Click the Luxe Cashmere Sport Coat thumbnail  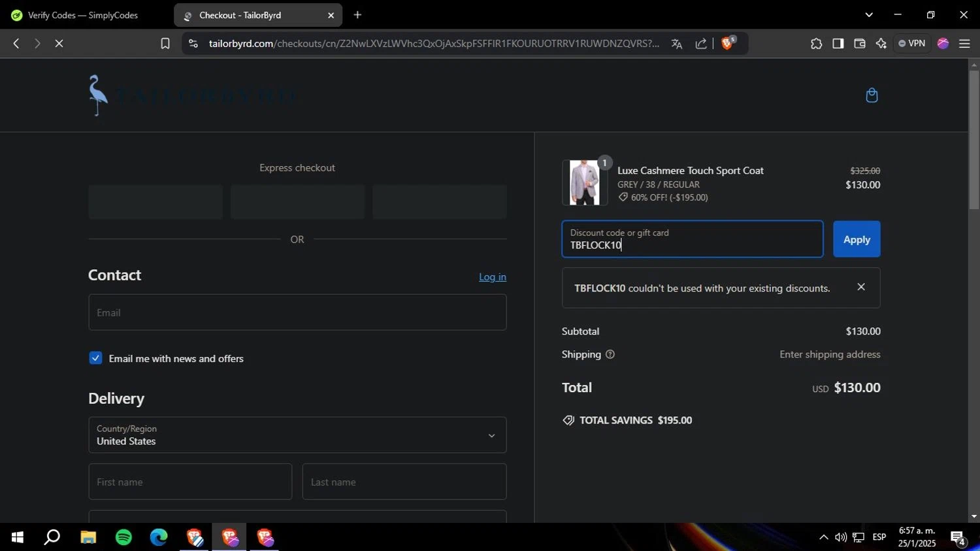585,183
